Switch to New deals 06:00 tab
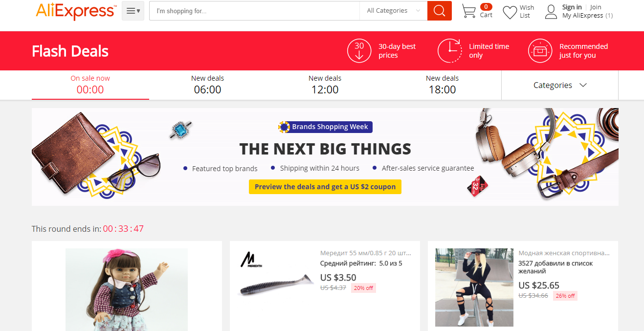Screen dimensions: 644x331 (x=208, y=85)
